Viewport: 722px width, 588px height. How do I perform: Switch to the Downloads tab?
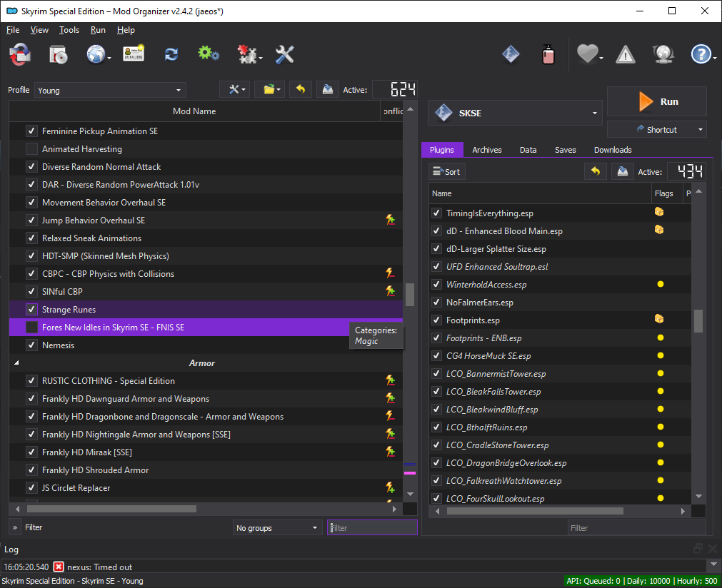coord(613,150)
